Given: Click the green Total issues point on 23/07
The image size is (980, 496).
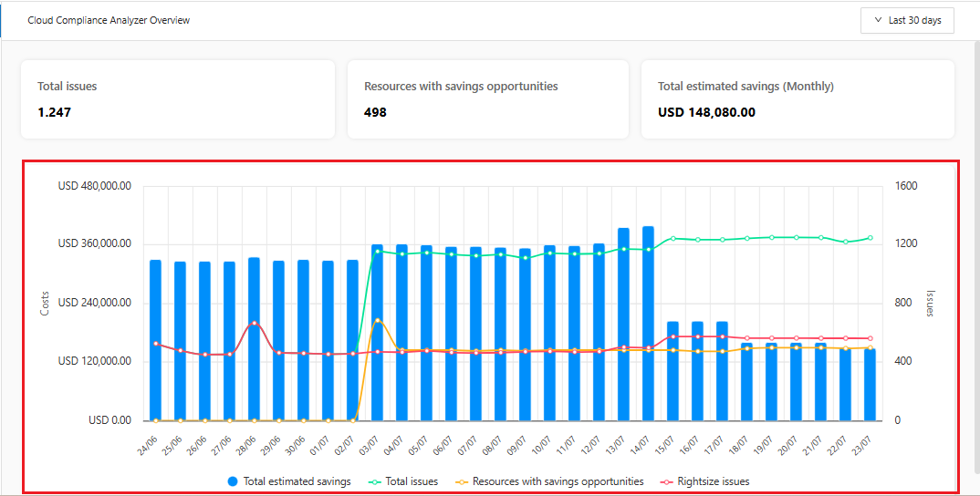Looking at the screenshot, I should 870,238.
